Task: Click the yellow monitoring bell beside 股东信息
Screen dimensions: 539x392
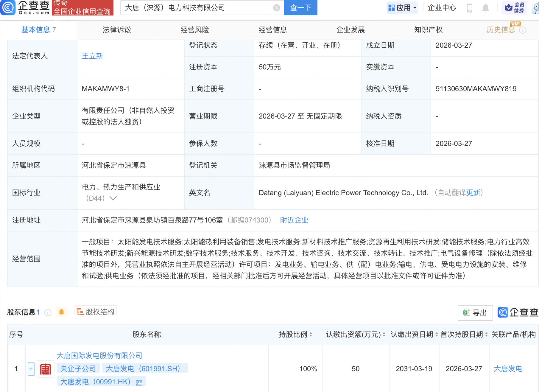Action: coord(62,312)
